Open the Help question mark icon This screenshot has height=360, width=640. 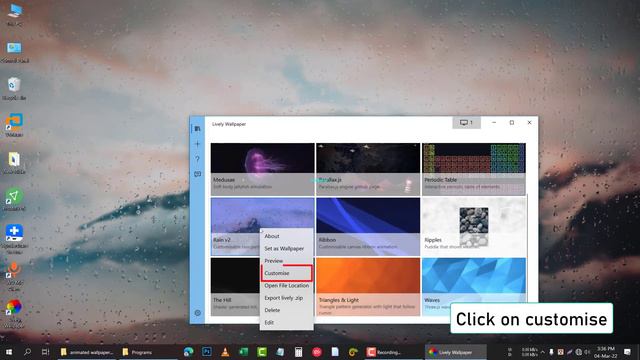pyautogui.click(x=198, y=159)
